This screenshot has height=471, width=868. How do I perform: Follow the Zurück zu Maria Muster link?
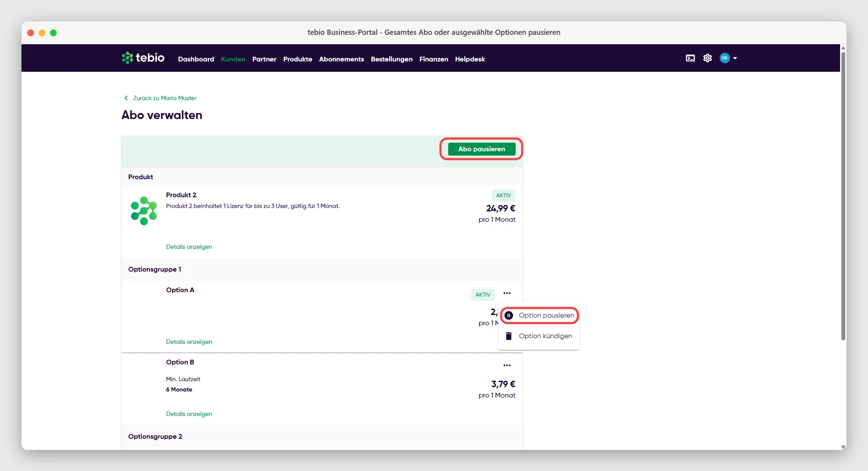165,98
